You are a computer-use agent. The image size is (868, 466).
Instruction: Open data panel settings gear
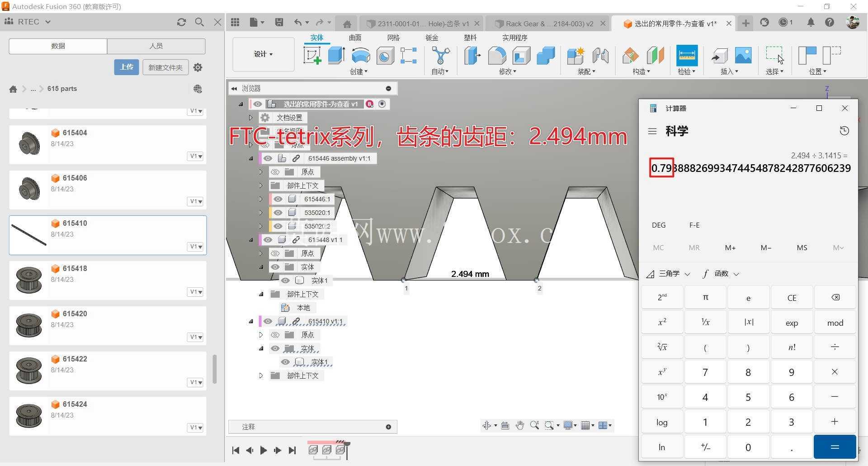click(198, 67)
